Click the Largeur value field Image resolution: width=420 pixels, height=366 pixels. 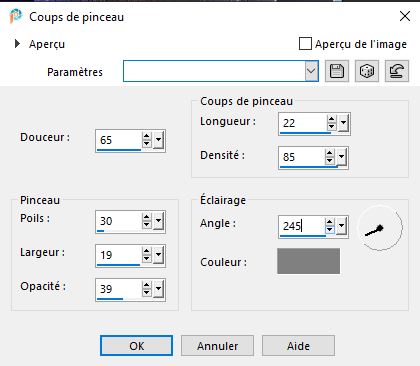(x=118, y=255)
